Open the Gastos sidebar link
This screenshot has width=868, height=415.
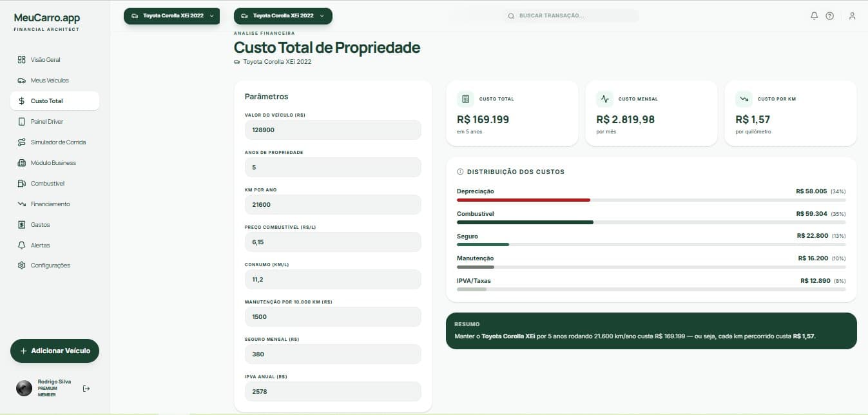(55, 225)
